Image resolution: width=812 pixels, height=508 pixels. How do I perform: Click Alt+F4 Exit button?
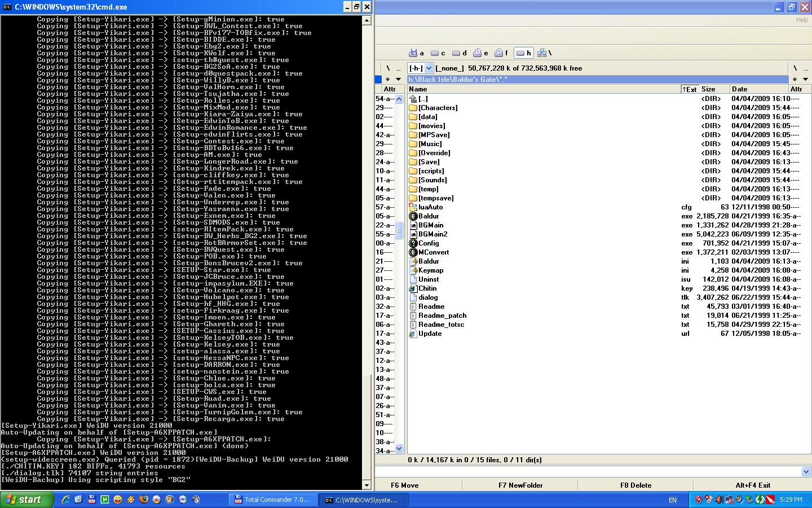click(753, 485)
